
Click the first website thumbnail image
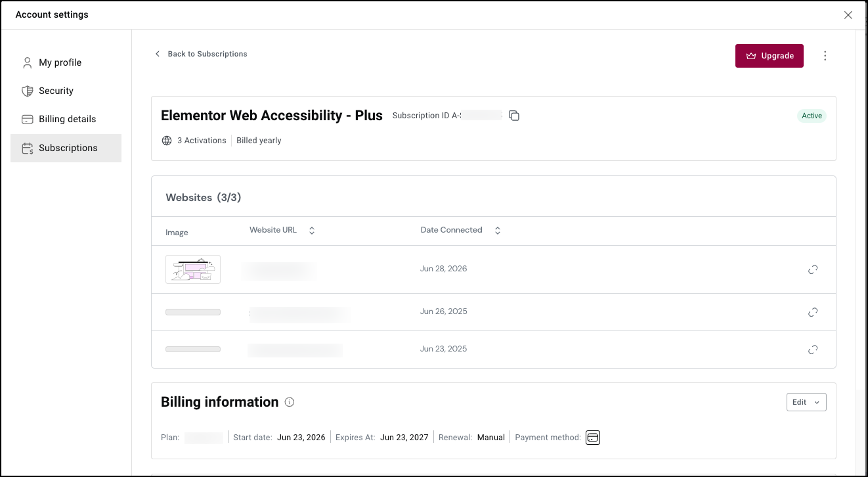click(193, 269)
